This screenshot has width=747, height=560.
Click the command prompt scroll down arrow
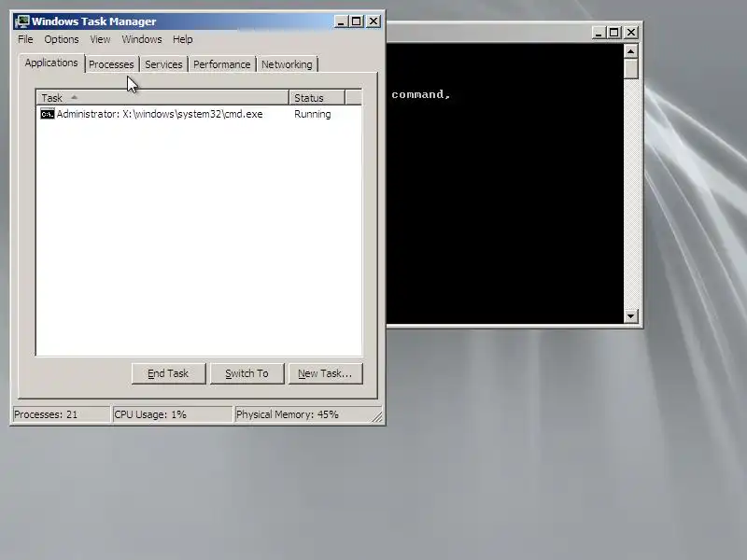tap(631, 316)
